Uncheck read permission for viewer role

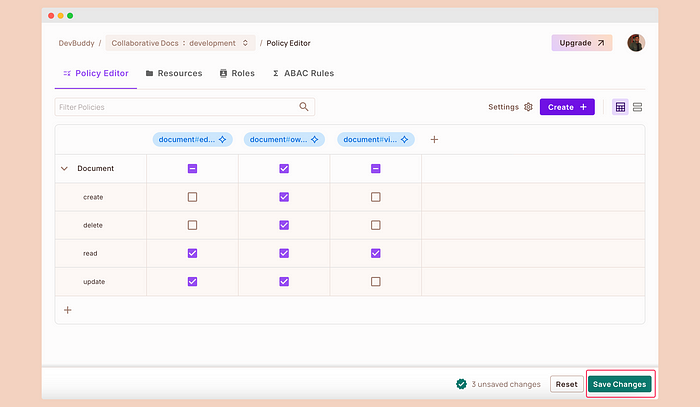[375, 253]
